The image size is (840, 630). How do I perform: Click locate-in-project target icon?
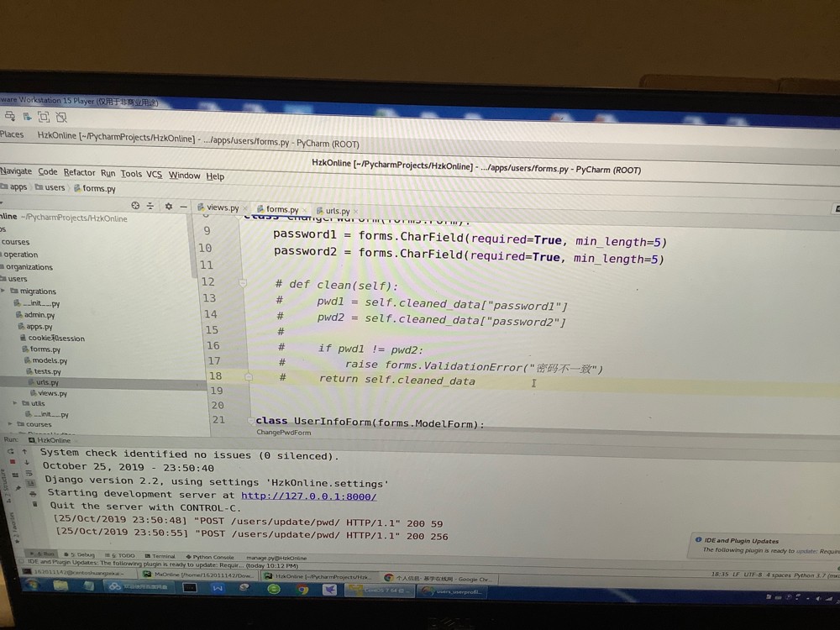pyautogui.click(x=135, y=206)
